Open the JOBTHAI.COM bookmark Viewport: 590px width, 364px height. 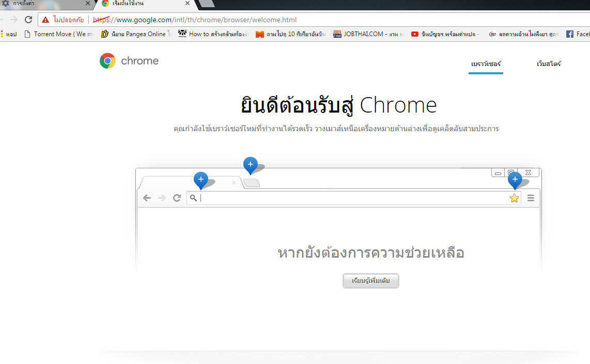point(368,34)
